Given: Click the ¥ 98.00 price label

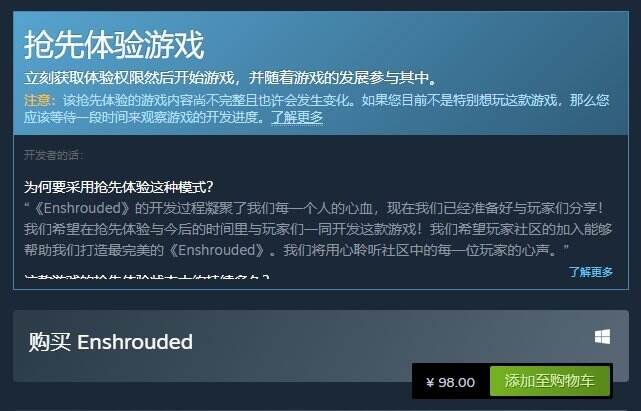Looking at the screenshot, I should tap(450, 382).
